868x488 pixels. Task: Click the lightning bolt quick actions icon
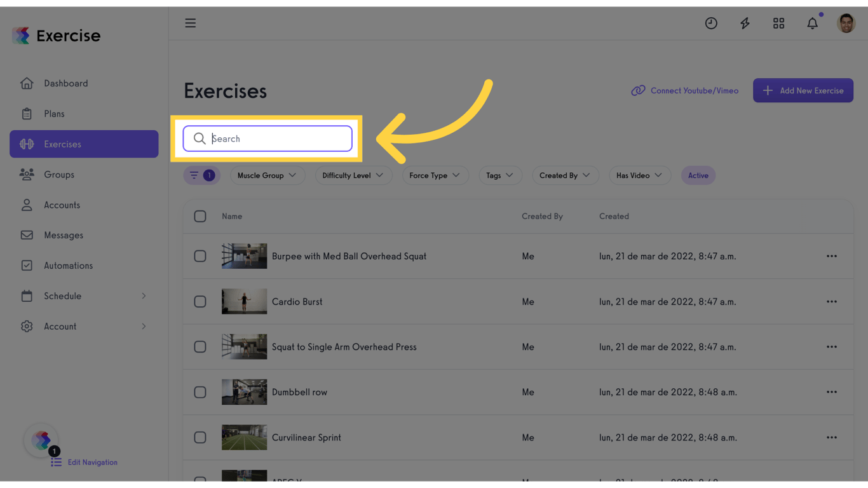(x=745, y=24)
